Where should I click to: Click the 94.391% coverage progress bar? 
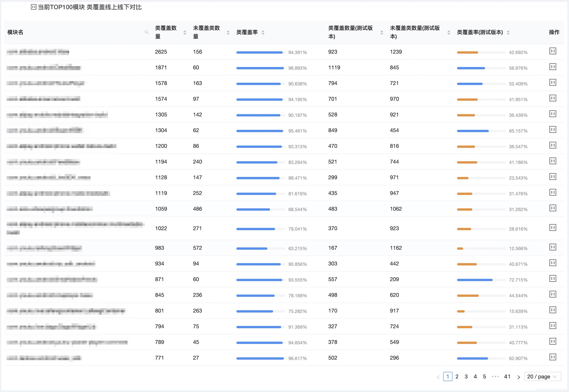[x=260, y=52]
